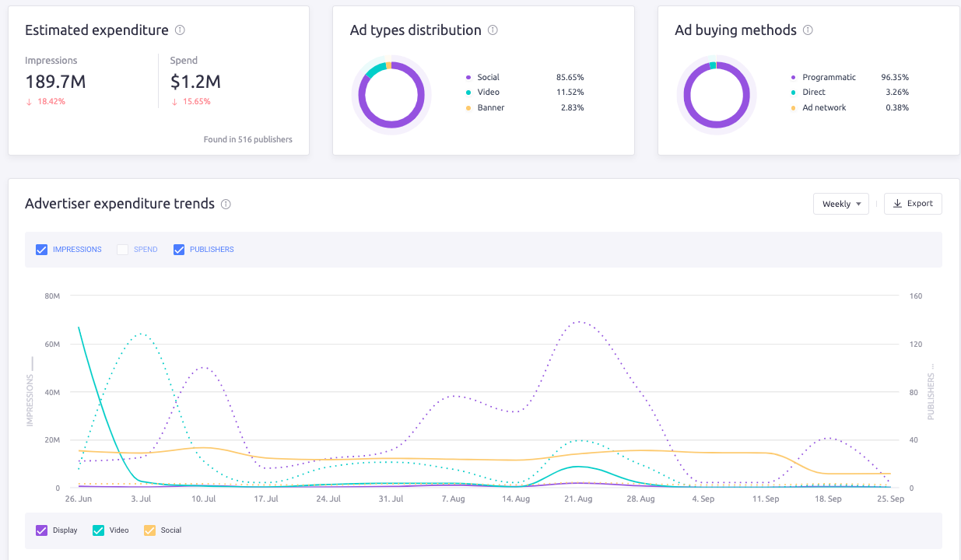Enable the SPEND checkbox
This screenshot has height=560, width=961.
click(122, 249)
